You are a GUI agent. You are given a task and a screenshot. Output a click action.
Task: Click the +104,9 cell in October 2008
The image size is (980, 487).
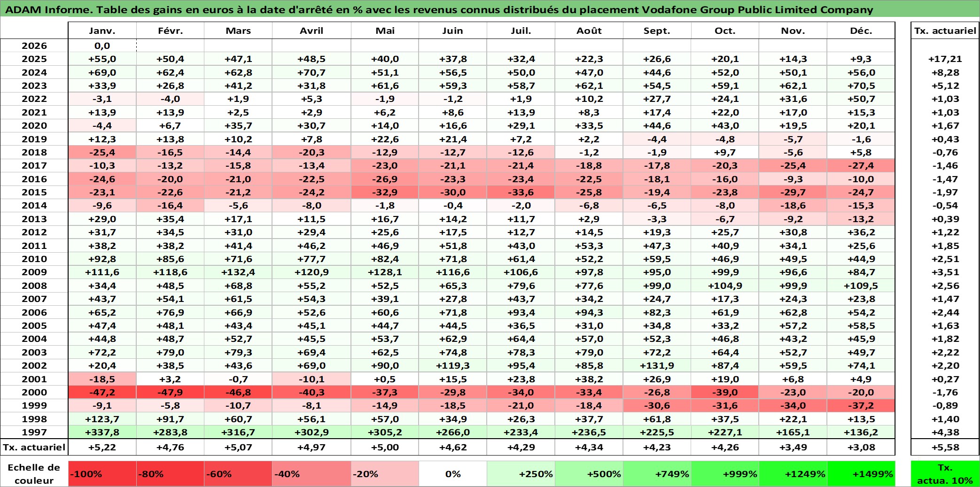click(725, 286)
